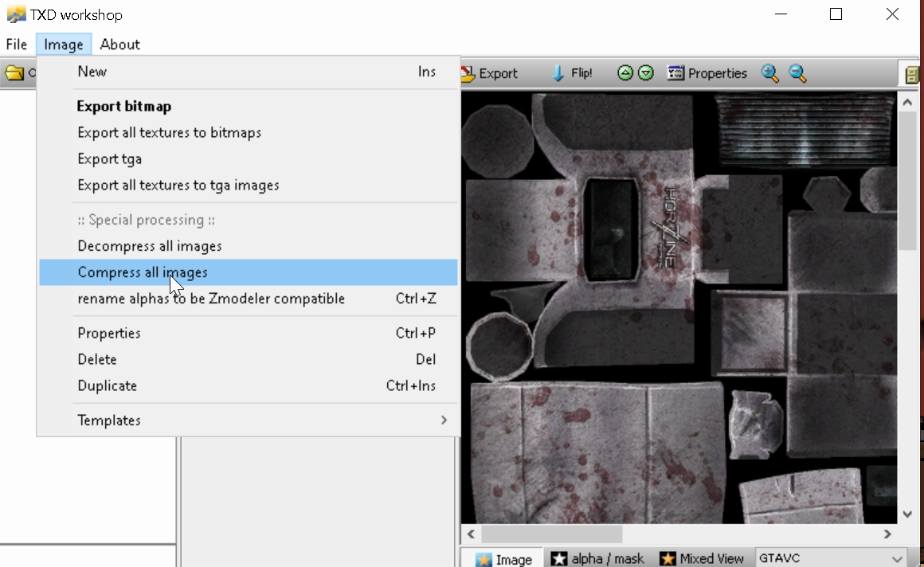
Task: Switch to the alpha / mask tab
Action: coord(597,559)
